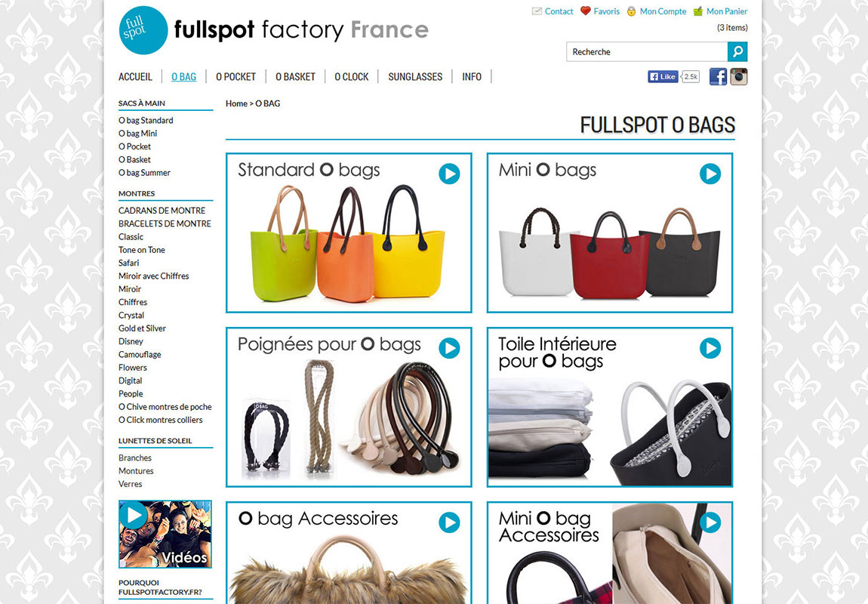Screen dimensions: 868x604
Task: Click the search magnifier icon
Action: point(737,51)
